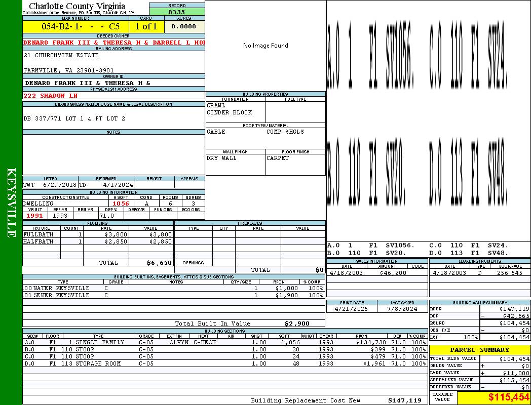Click the HALFBATH plumbing fixture row
The height and width of the screenshot is (405, 532).
[x=98, y=241]
